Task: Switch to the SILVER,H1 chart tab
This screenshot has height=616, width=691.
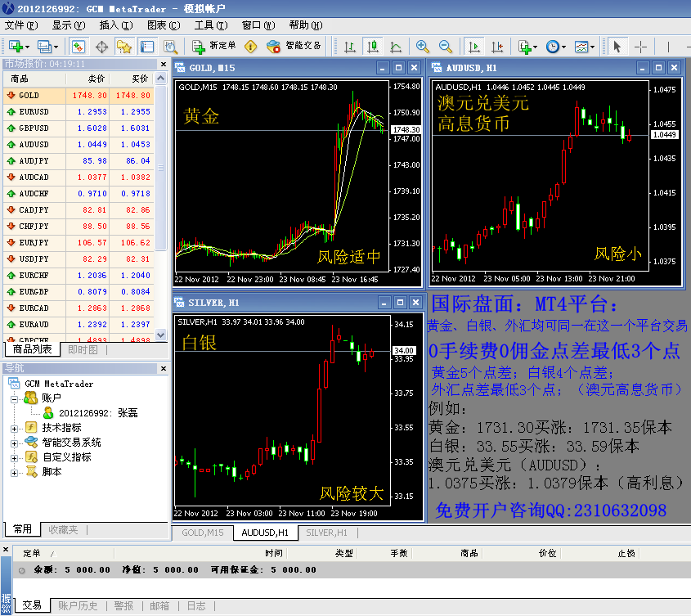Action: (x=326, y=533)
